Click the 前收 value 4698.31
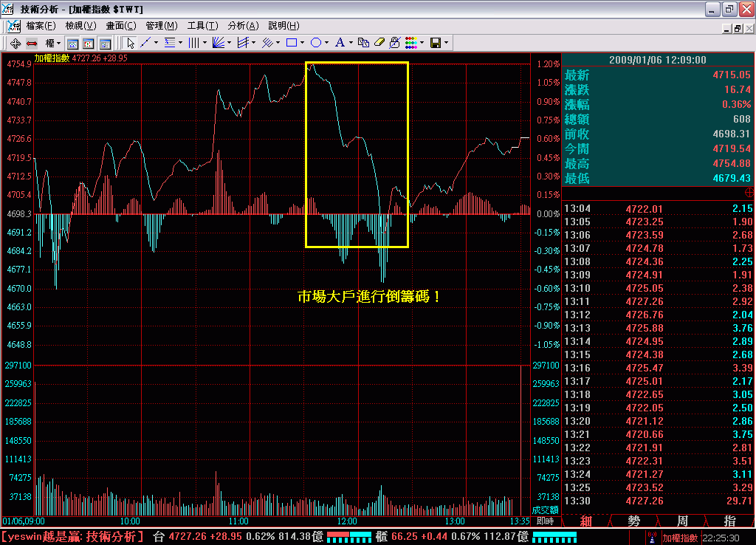This screenshot has height=545, width=756. [x=732, y=134]
